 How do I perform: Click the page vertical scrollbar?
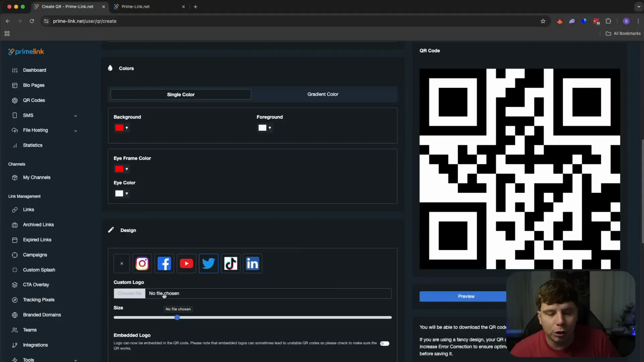coord(642,191)
